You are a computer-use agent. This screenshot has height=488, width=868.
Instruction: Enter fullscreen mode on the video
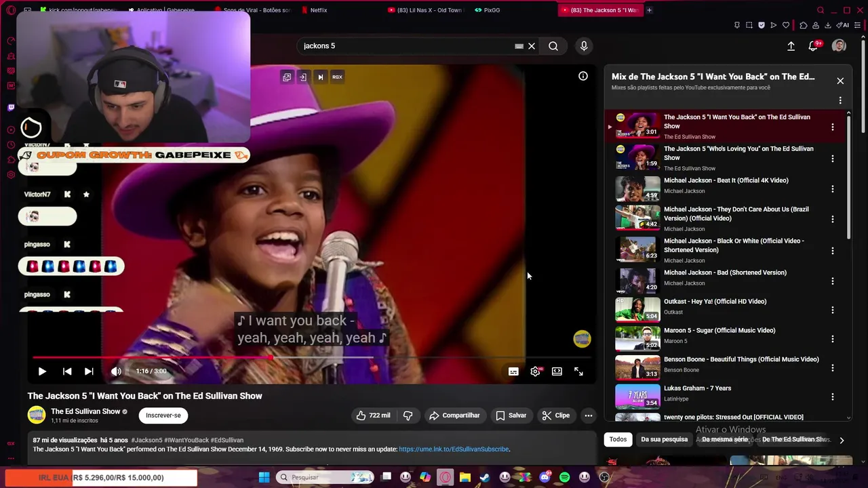tap(578, 371)
